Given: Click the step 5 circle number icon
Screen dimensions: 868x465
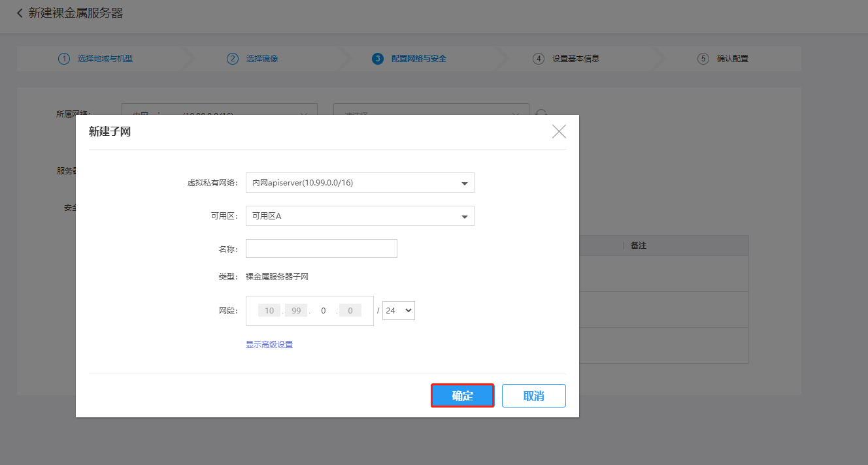Looking at the screenshot, I should [703, 59].
